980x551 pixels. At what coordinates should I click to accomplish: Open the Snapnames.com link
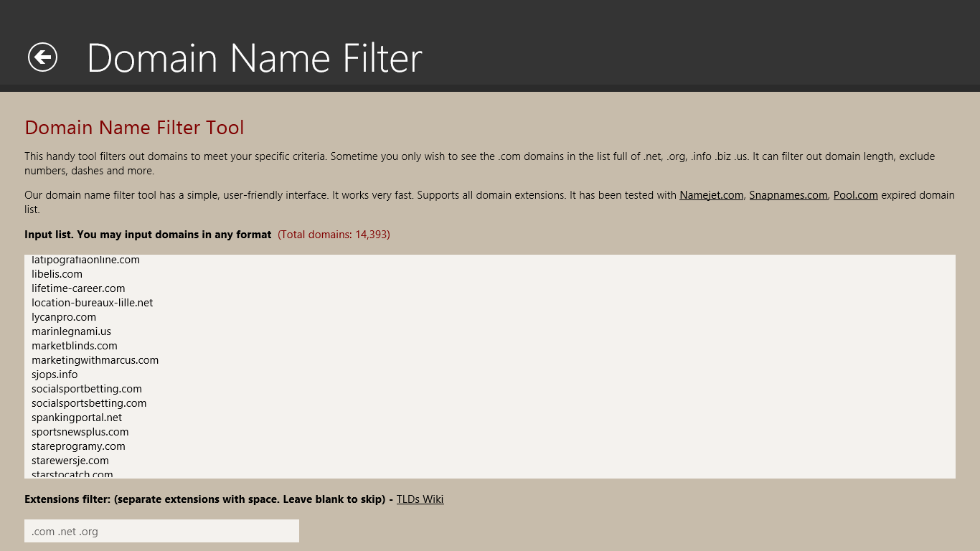point(788,195)
